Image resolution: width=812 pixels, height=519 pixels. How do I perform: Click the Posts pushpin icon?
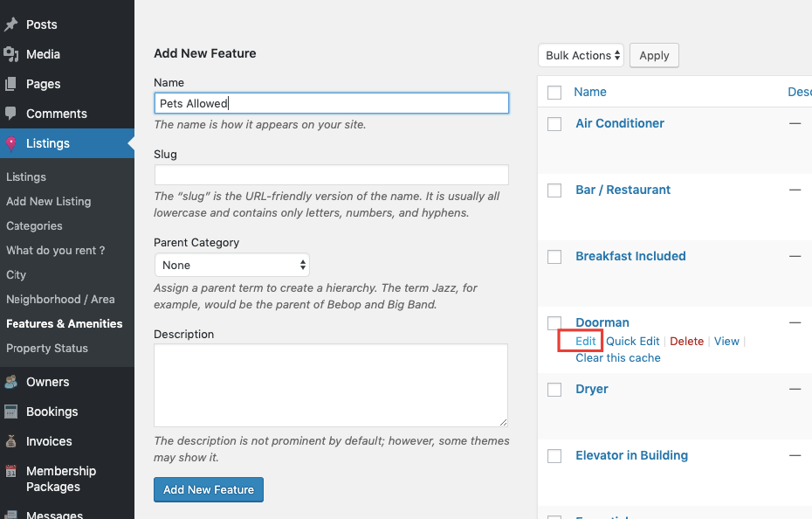[11, 24]
